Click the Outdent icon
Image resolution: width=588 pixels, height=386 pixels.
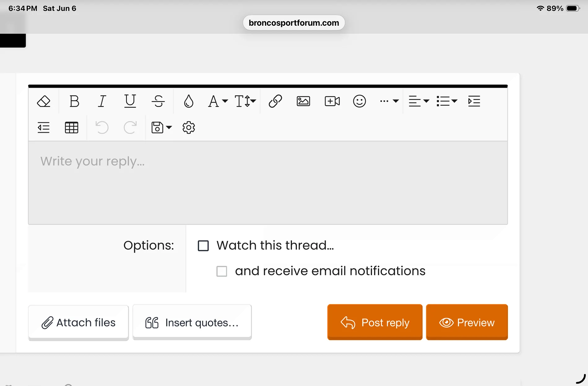44,128
